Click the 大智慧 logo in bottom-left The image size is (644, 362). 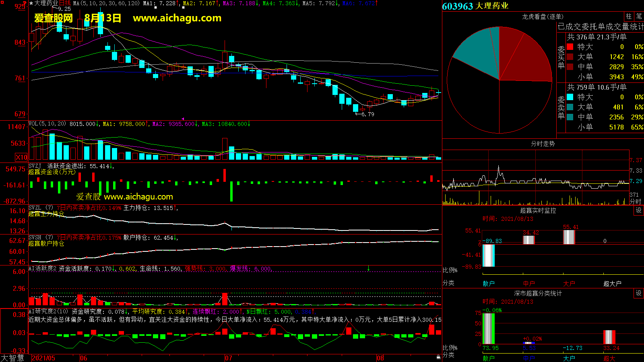(12, 358)
